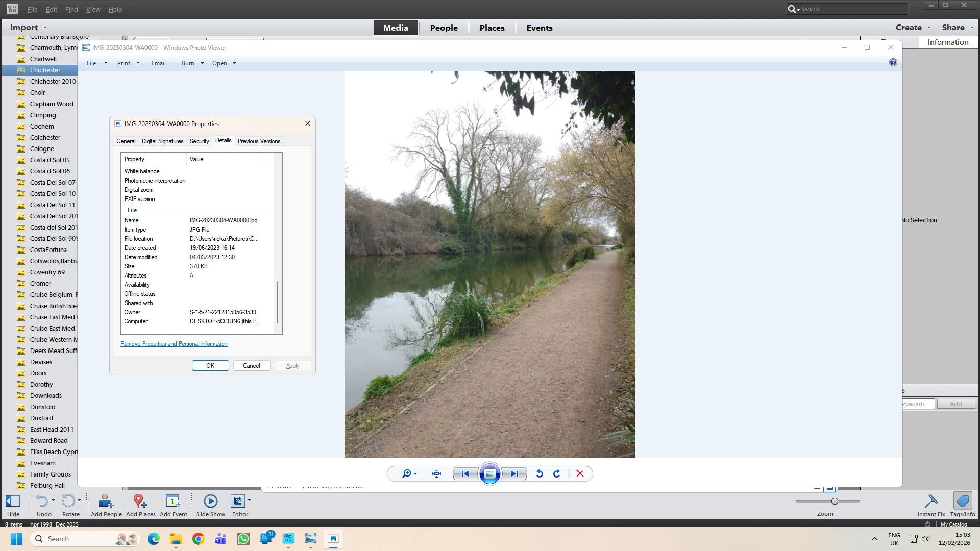
Task: Adjust the thumbnail Zoom slider
Action: (835, 502)
